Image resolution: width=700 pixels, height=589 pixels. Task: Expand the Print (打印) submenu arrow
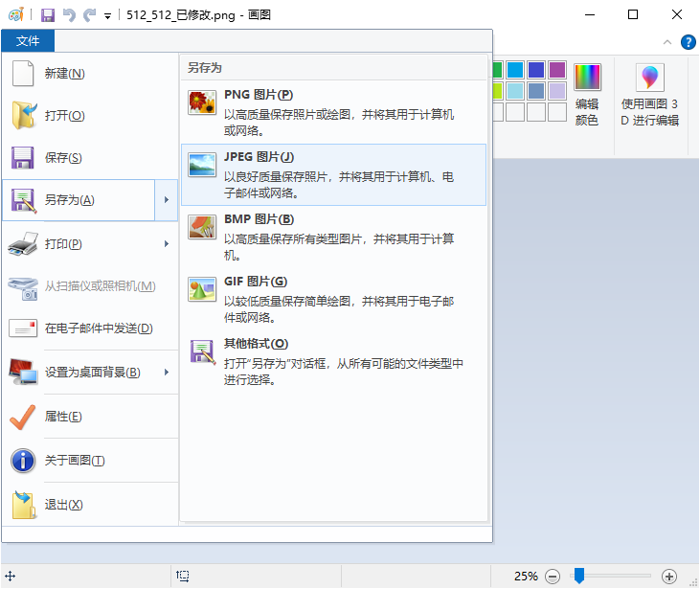pyautogui.click(x=167, y=244)
